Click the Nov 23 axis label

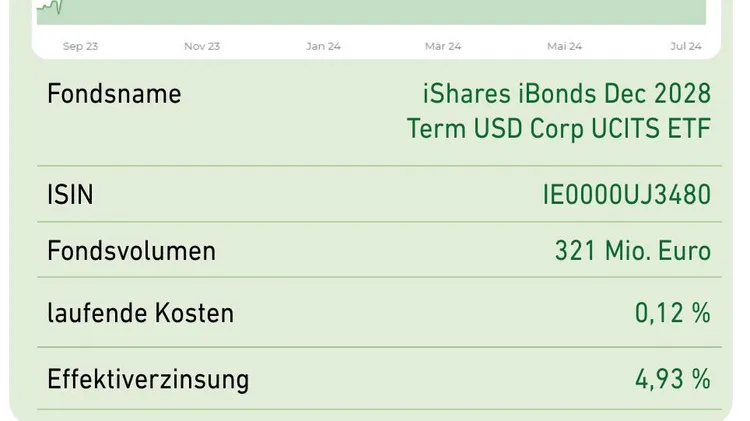pyautogui.click(x=202, y=46)
